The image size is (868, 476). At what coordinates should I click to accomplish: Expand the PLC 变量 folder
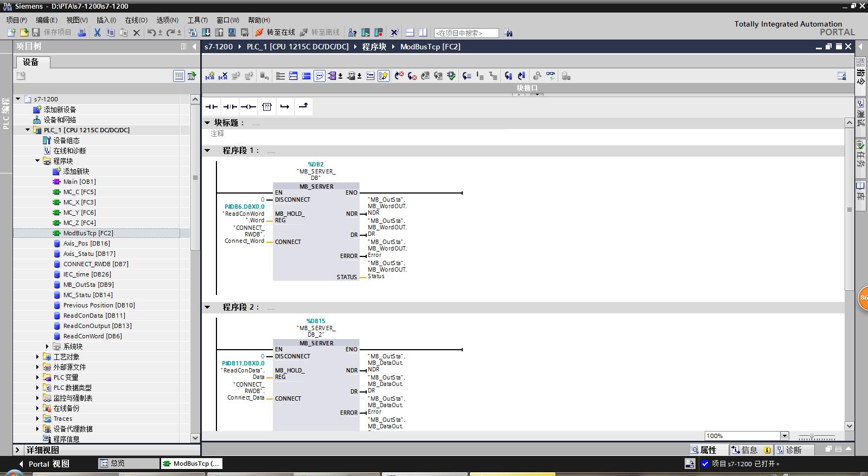pyautogui.click(x=37, y=377)
